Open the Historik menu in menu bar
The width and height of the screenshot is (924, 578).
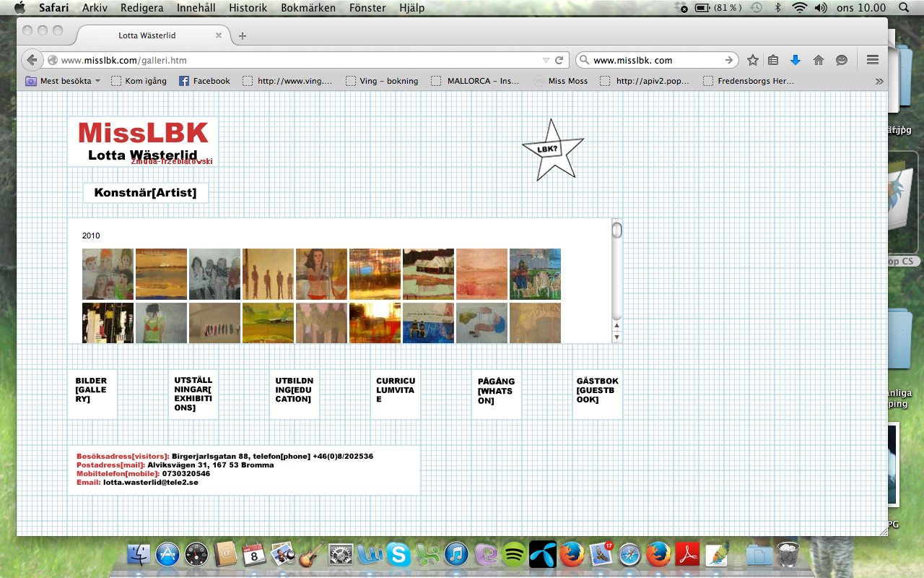[248, 8]
